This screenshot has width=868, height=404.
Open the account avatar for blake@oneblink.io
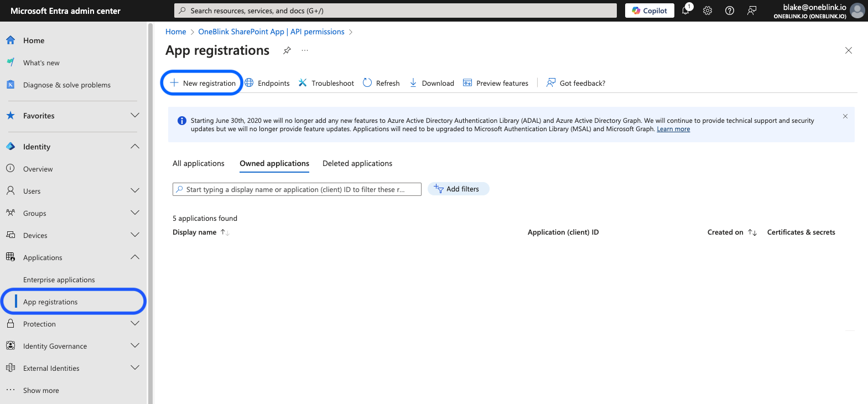[857, 11]
